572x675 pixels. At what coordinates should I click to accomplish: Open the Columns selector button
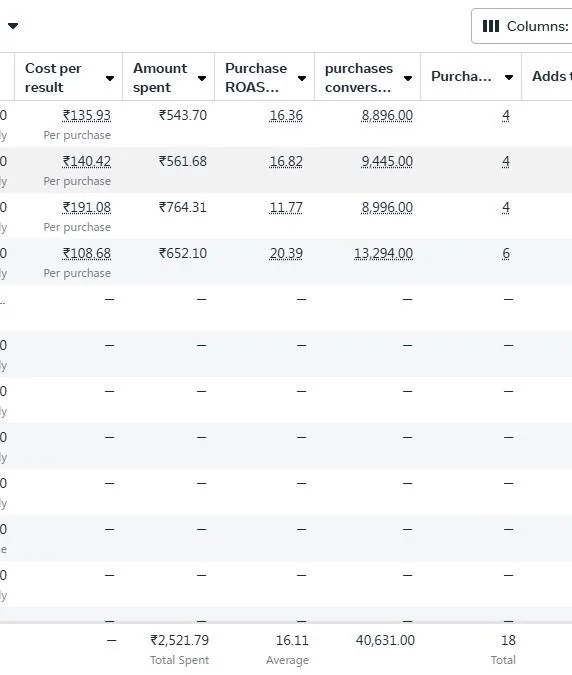pyautogui.click(x=522, y=26)
